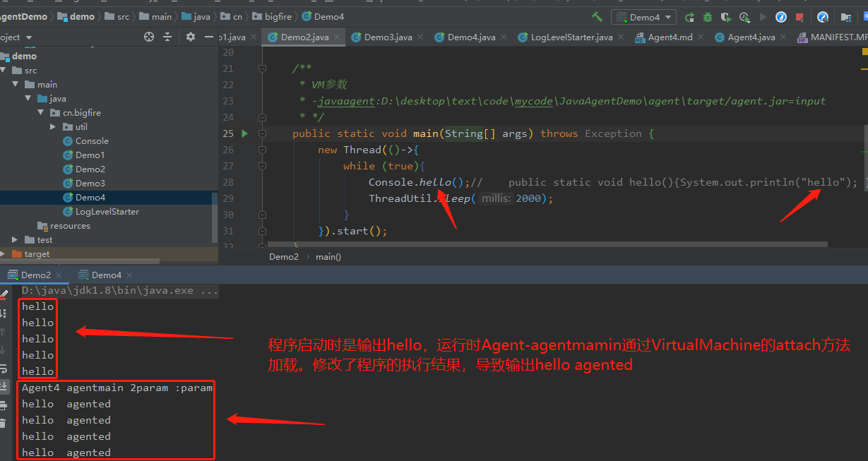Collapse the cn.bigfire package node
Viewport: 868px width, 461px height.
click(41, 113)
